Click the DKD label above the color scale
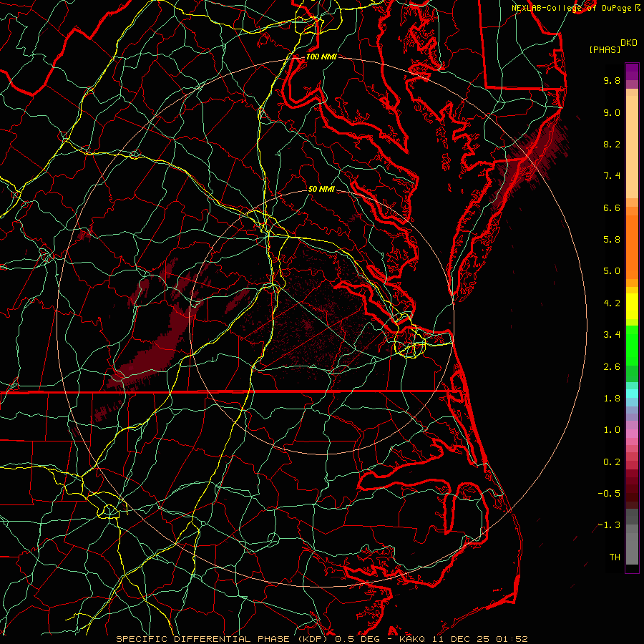The image size is (644, 644). (628, 43)
